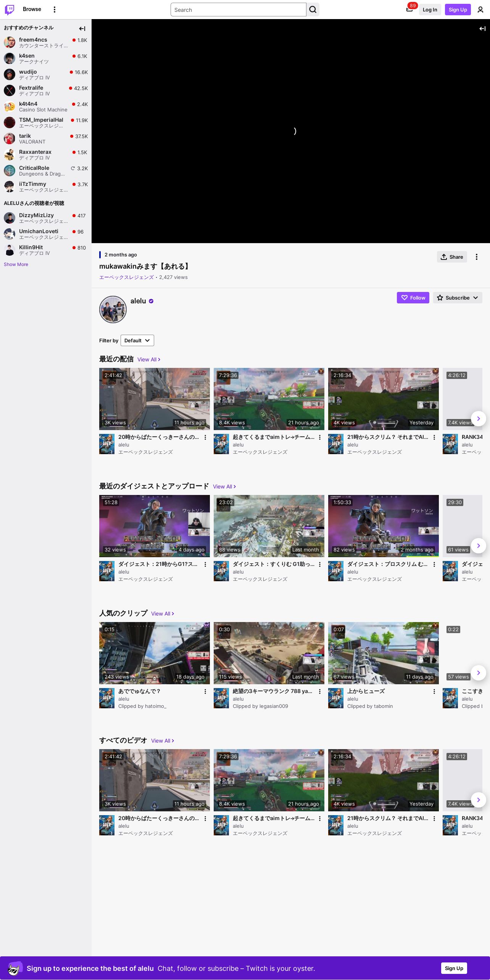490x980 pixels.
Task: Open the user account icon
Action: pyautogui.click(x=480, y=10)
